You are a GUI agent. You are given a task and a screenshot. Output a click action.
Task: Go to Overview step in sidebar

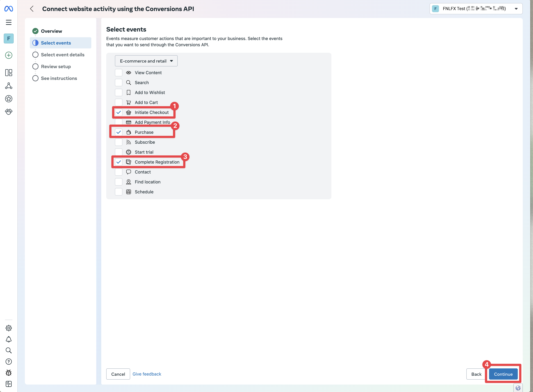[x=51, y=31]
